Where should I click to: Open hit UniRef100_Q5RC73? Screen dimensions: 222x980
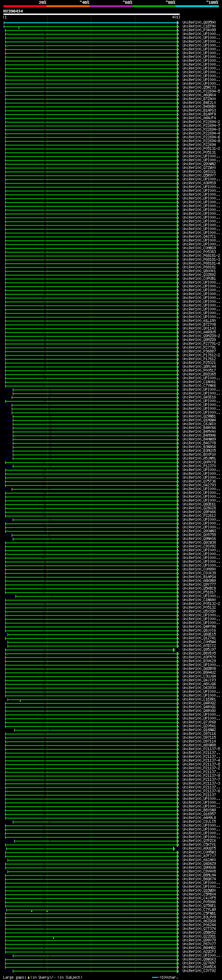tap(199, 88)
